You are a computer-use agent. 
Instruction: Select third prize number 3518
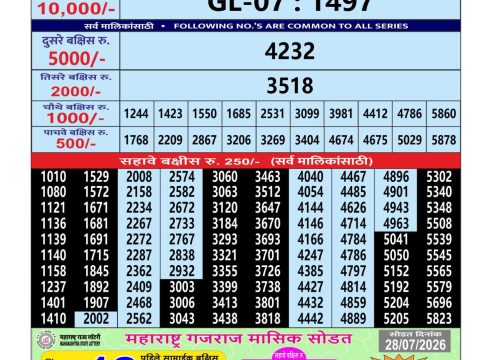pyautogui.click(x=290, y=85)
